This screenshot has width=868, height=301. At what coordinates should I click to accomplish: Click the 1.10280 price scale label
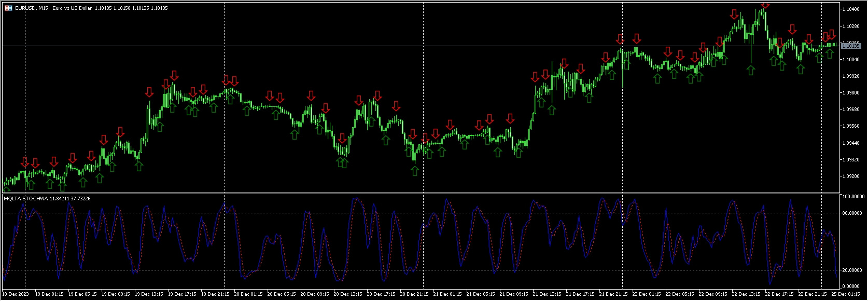point(851,26)
